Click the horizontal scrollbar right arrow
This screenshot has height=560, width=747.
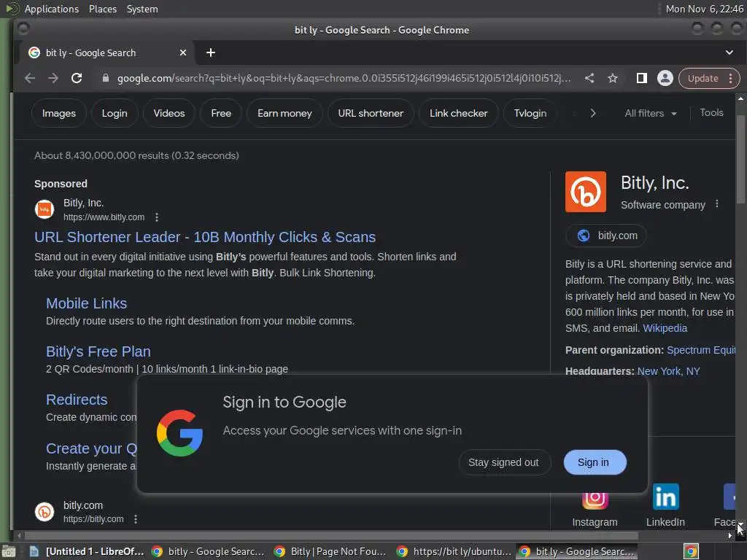tap(729, 536)
